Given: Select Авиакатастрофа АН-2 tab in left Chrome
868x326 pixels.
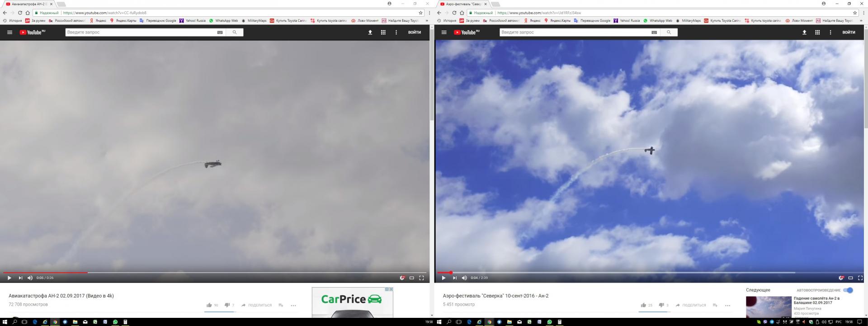Looking at the screenshot, I should click(29, 4).
